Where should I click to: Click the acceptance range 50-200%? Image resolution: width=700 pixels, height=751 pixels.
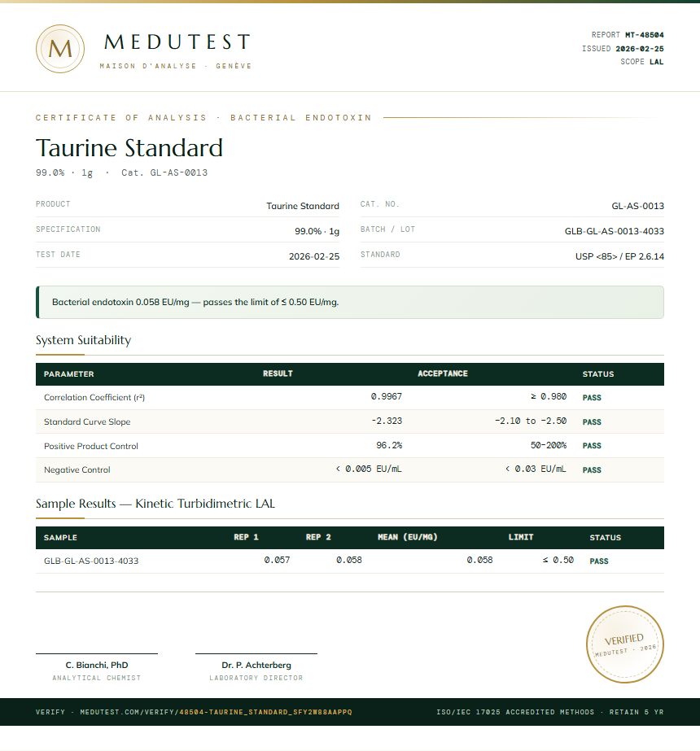point(549,445)
